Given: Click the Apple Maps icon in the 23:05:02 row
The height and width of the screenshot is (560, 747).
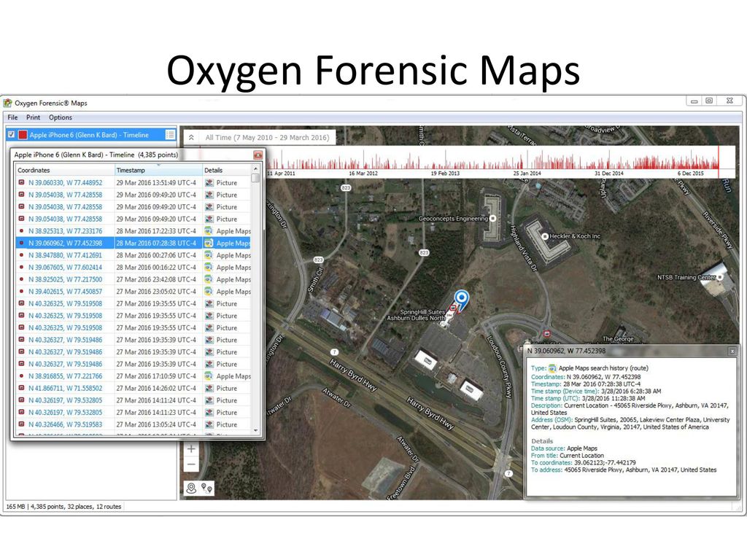Looking at the screenshot, I should pyautogui.click(x=209, y=292).
